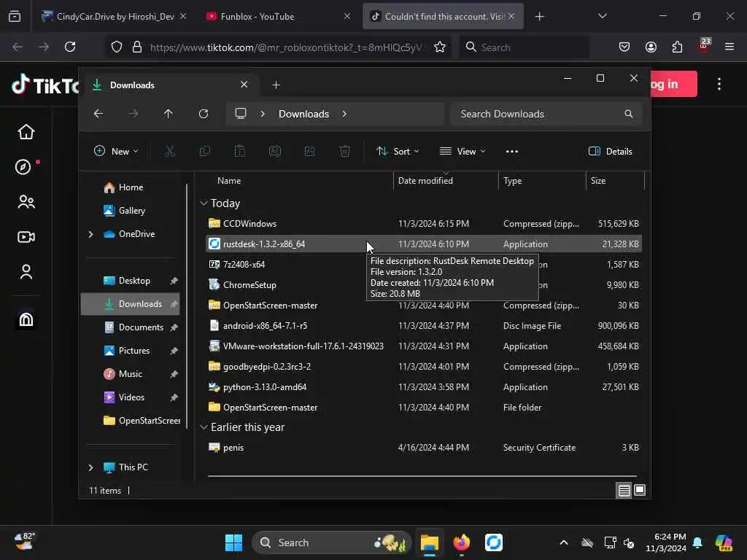The width and height of the screenshot is (747, 560).
Task: Click the Share icon in Explorer toolbar
Action: coord(309,152)
